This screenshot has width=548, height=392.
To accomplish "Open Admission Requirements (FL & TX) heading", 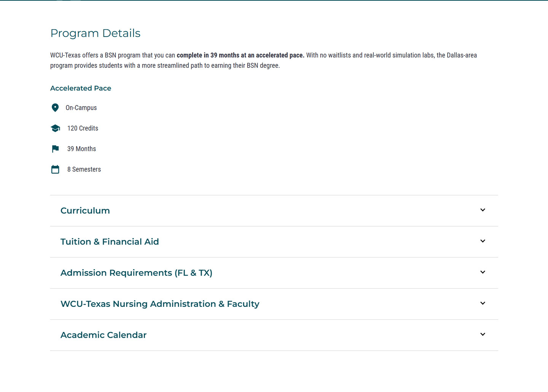I will 136,273.
